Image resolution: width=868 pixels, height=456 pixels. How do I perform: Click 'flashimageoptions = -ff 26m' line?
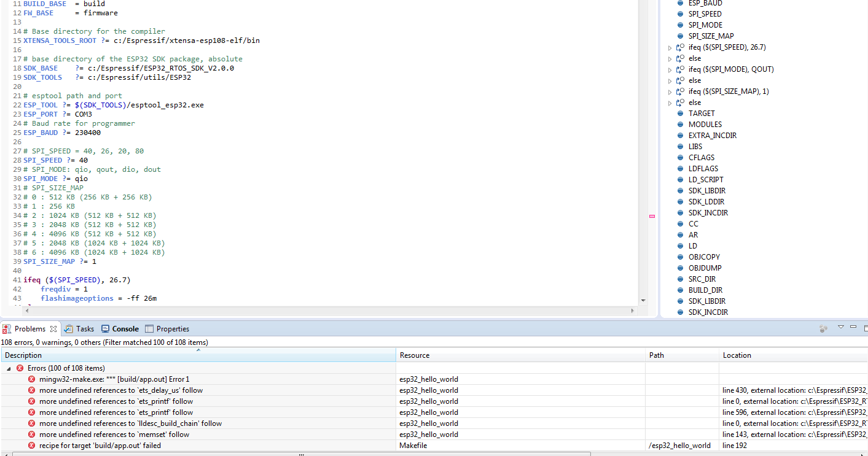click(x=98, y=298)
